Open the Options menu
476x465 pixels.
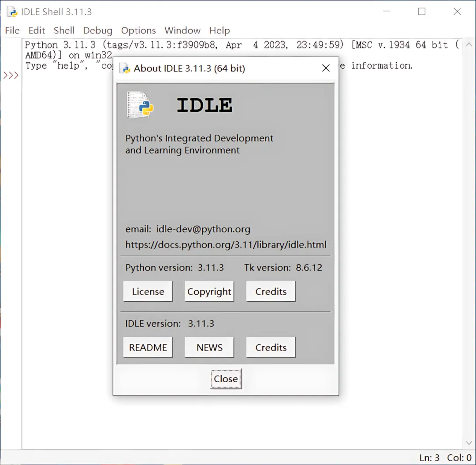pos(138,31)
